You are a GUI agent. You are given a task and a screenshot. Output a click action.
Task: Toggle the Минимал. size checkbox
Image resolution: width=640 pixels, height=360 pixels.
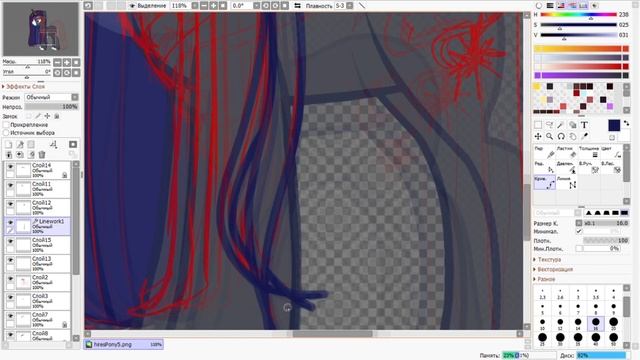click(579, 231)
